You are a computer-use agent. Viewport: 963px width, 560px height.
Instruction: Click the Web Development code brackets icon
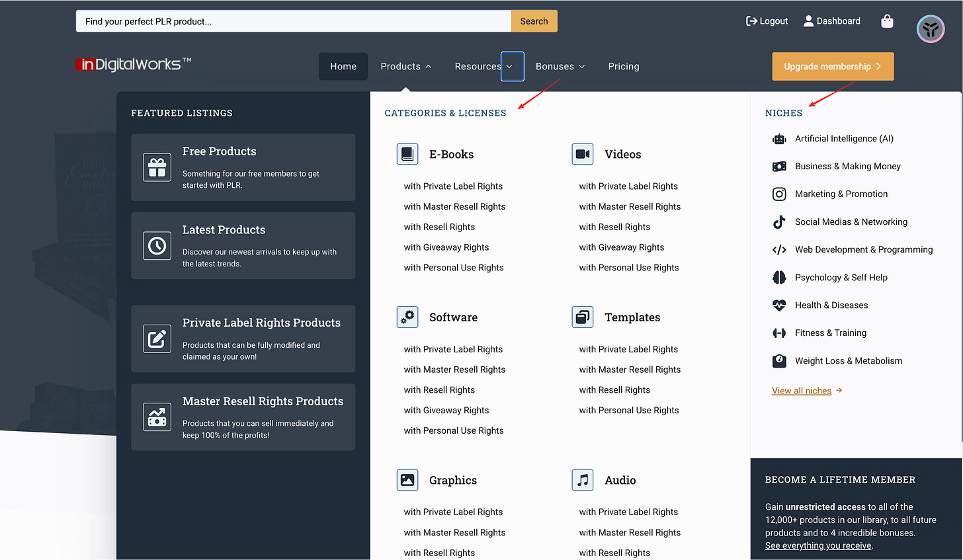coord(779,250)
